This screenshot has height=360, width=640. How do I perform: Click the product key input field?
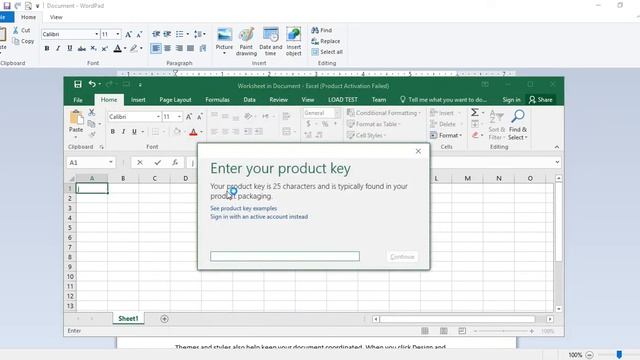tap(285, 256)
